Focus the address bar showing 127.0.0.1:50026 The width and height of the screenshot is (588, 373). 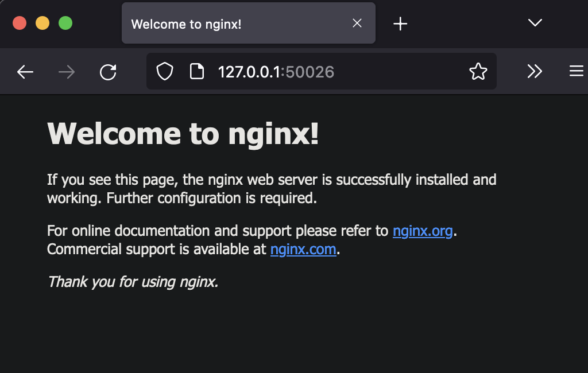(345, 72)
